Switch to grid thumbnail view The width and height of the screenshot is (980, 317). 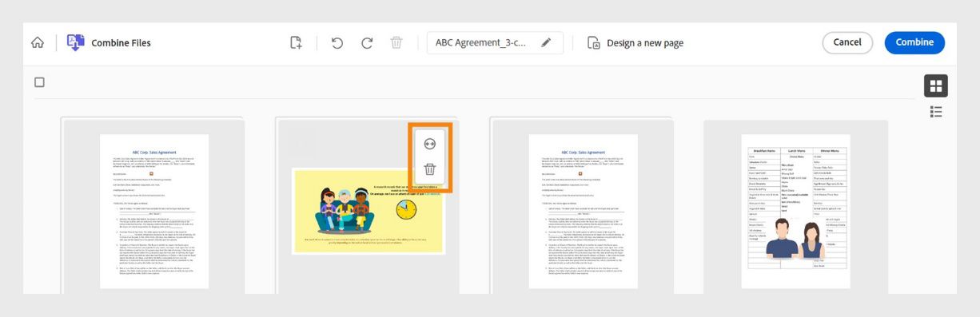point(936,85)
